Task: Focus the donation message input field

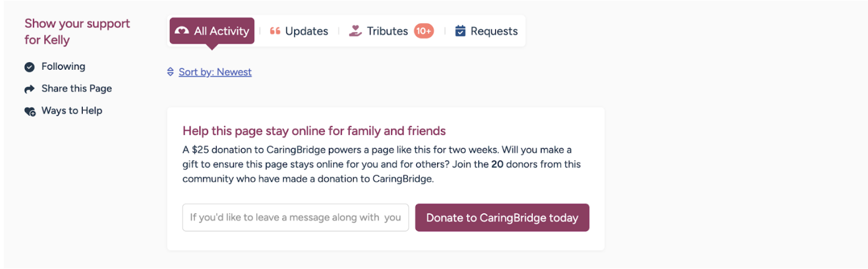Action: pyautogui.click(x=295, y=218)
